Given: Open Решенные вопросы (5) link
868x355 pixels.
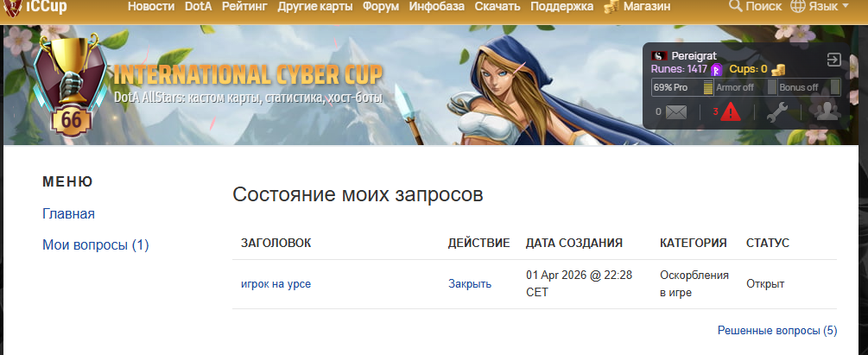Looking at the screenshot, I should coord(777,331).
